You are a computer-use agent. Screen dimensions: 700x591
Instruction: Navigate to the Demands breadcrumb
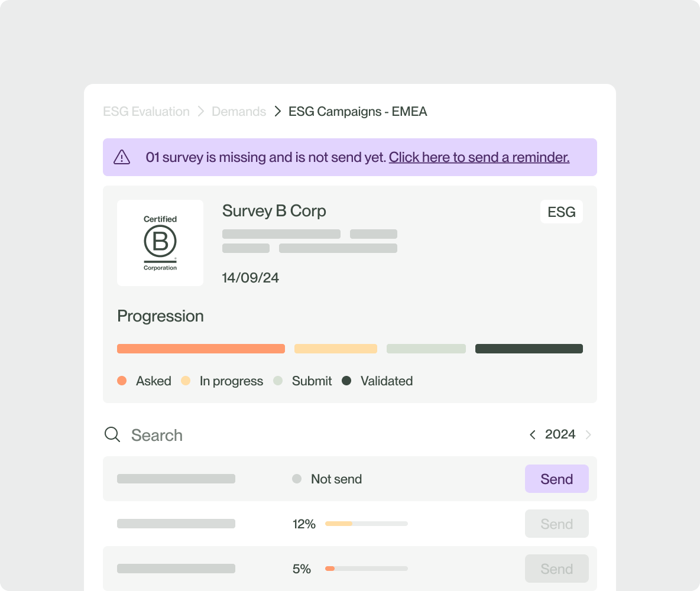[x=239, y=112]
